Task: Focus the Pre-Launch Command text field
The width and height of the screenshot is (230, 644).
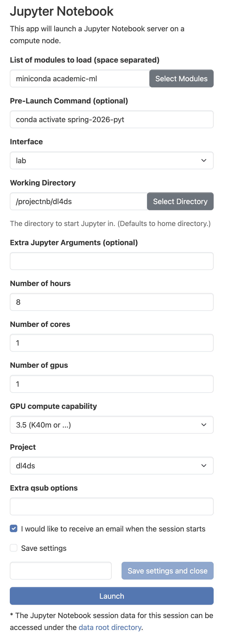Action: click(111, 120)
